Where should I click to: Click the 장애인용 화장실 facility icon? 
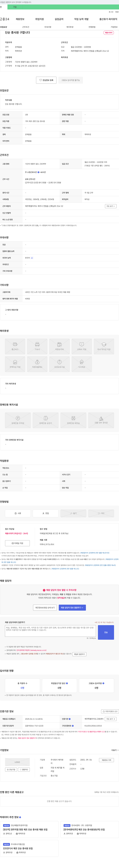point(73,420)
